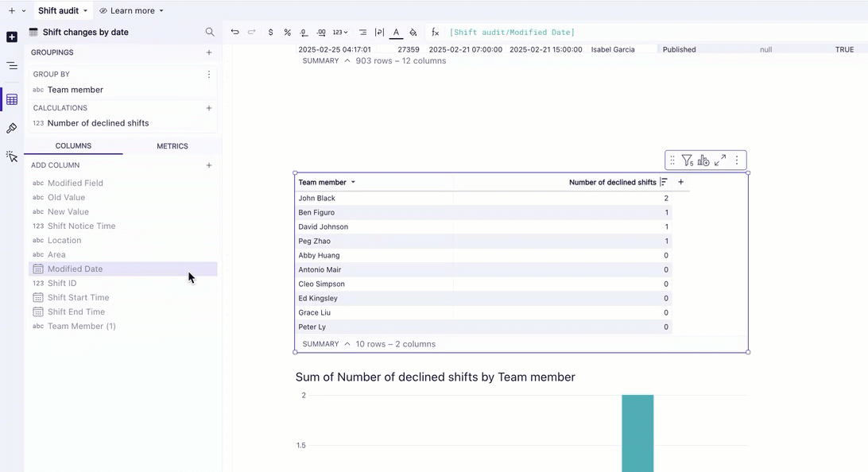The image size is (868, 472).
Task: Toggle text wrapping
Action: 379,32
